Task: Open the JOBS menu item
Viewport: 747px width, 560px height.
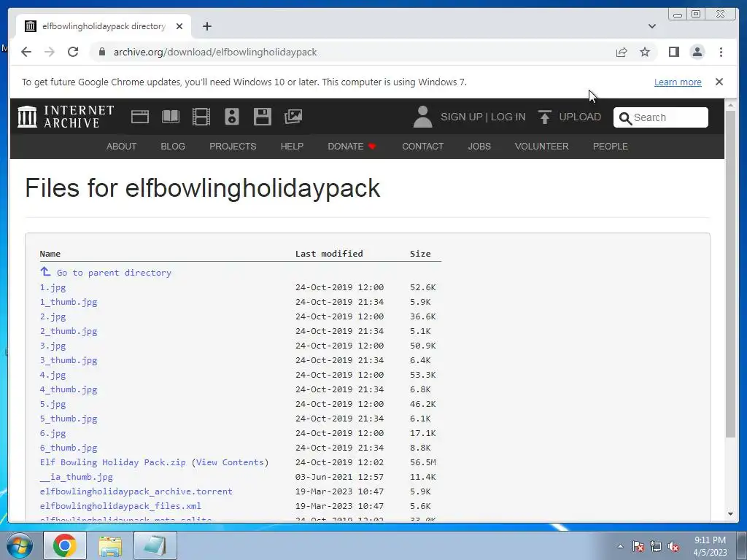Action: [479, 146]
